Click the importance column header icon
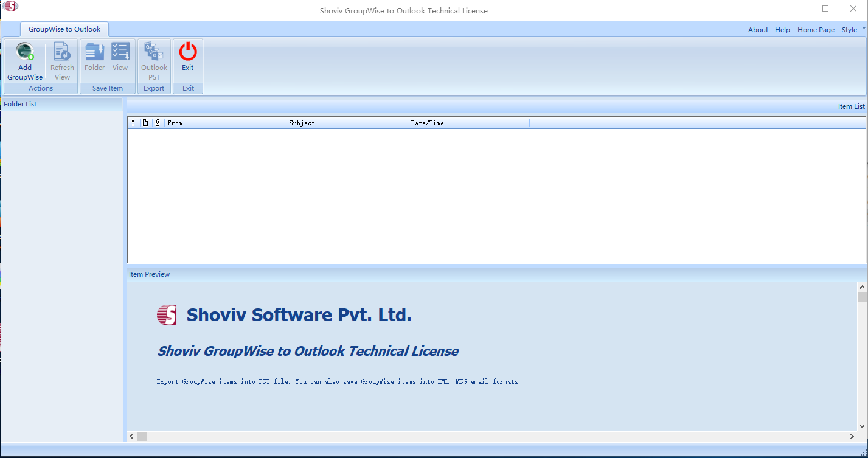The width and height of the screenshot is (868, 458). click(133, 122)
